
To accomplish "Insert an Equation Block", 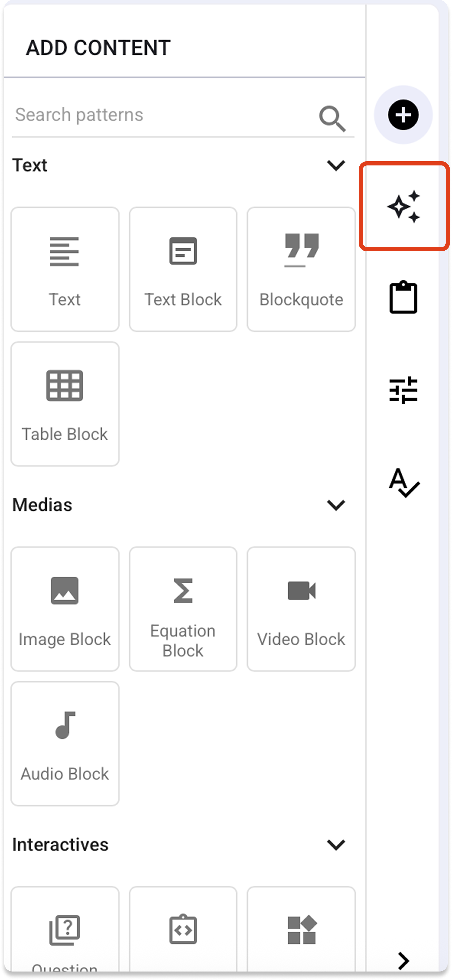I will (x=183, y=609).
